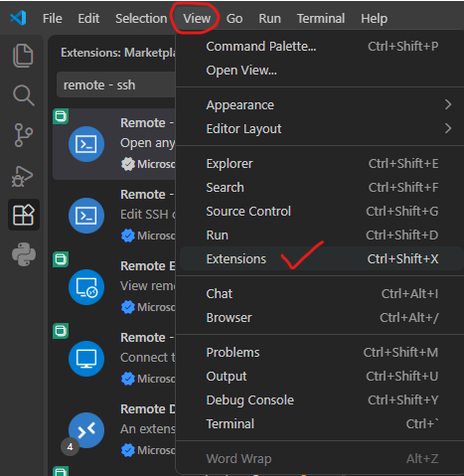Click the 'Extensions: Marketpla' panel title
Image resolution: width=464 pixels, height=476 pixels.
(118, 53)
